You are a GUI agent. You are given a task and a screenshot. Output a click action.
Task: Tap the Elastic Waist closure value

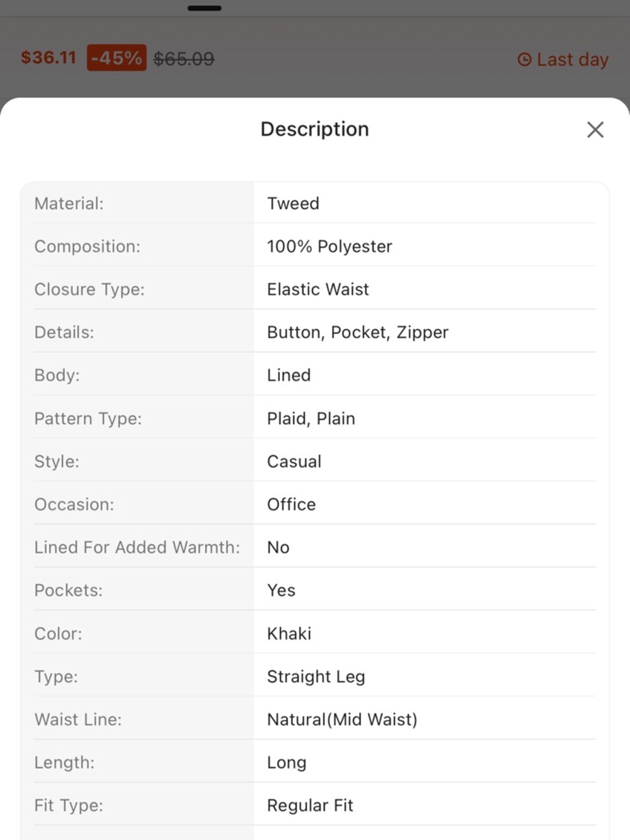click(318, 289)
